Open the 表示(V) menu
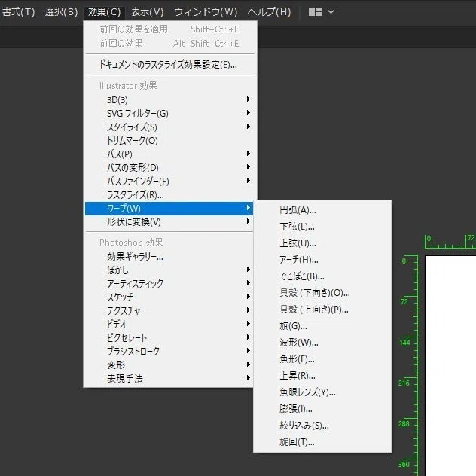This screenshot has width=476, height=476. point(147,12)
